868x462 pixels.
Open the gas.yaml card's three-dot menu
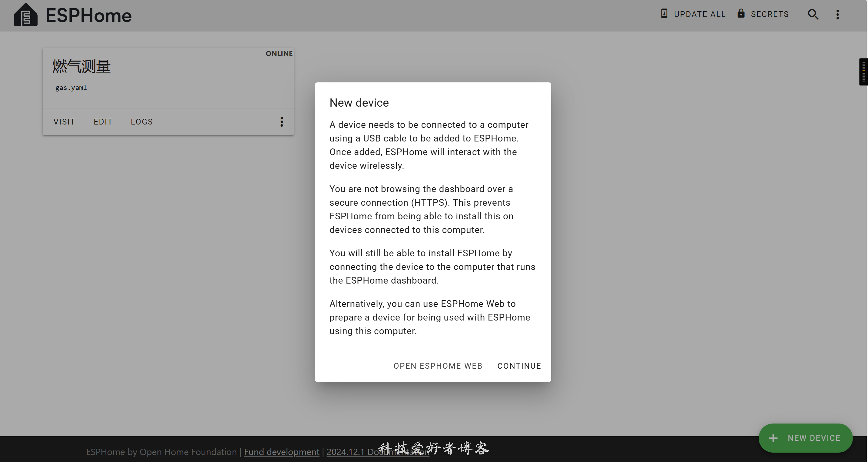coord(282,122)
